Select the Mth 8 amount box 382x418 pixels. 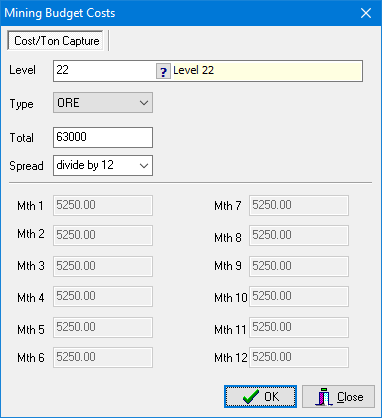tap(299, 235)
